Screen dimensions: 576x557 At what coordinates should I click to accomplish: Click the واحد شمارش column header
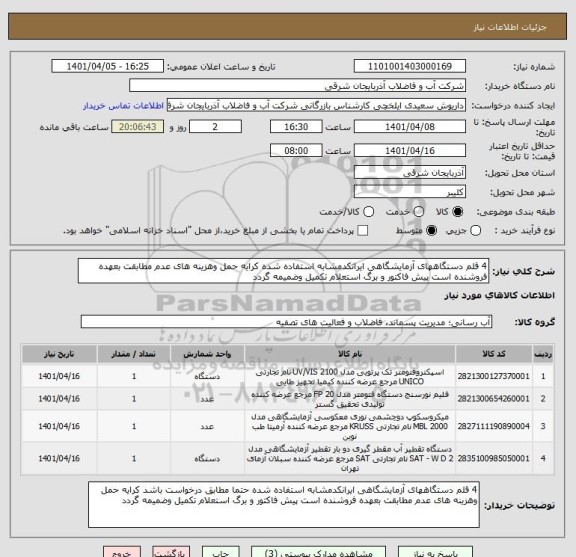[x=207, y=354]
